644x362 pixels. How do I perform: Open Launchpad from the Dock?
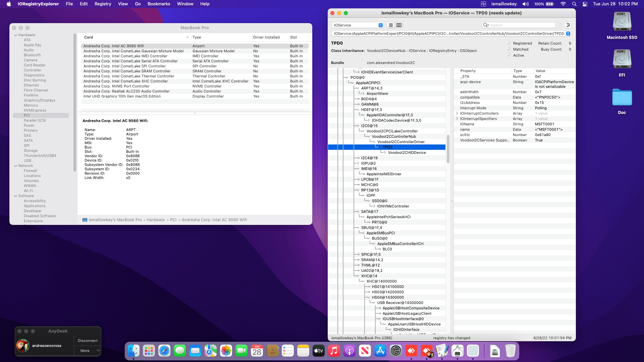coord(149,351)
